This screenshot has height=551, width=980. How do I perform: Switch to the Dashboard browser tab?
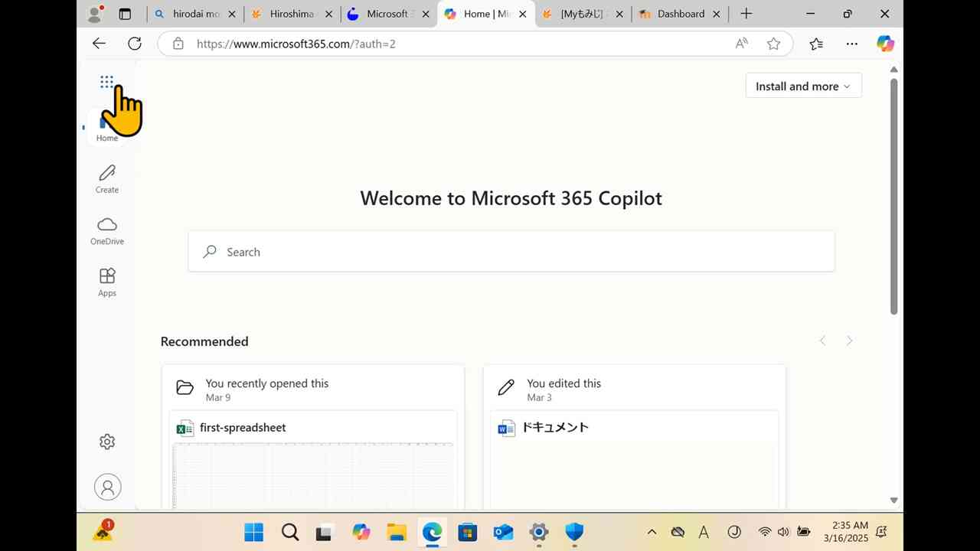[x=680, y=14]
